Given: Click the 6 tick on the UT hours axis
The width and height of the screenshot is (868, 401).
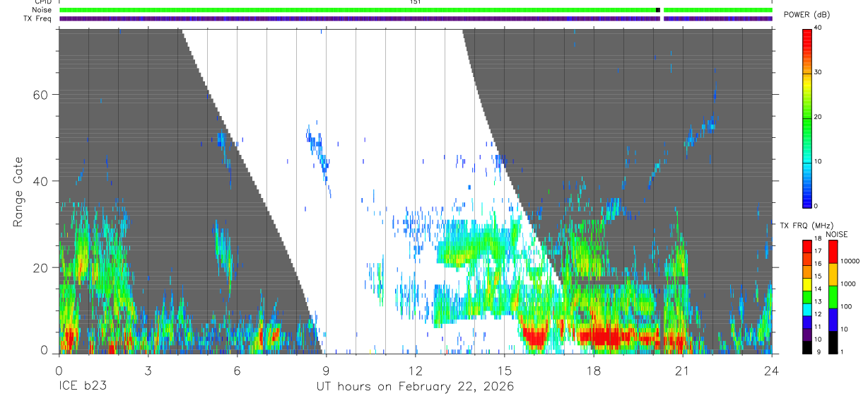Looking at the screenshot, I should pyautogui.click(x=237, y=370).
